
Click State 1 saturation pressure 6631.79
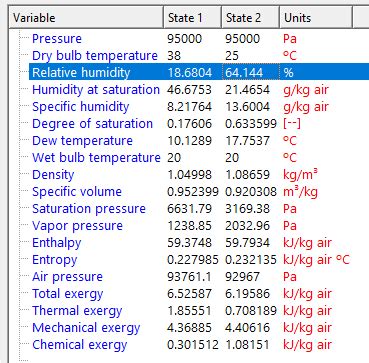click(x=189, y=209)
